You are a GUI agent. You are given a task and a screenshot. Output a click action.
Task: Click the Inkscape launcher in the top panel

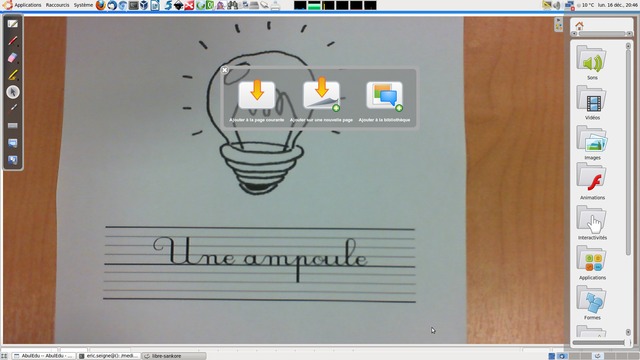pos(178,5)
